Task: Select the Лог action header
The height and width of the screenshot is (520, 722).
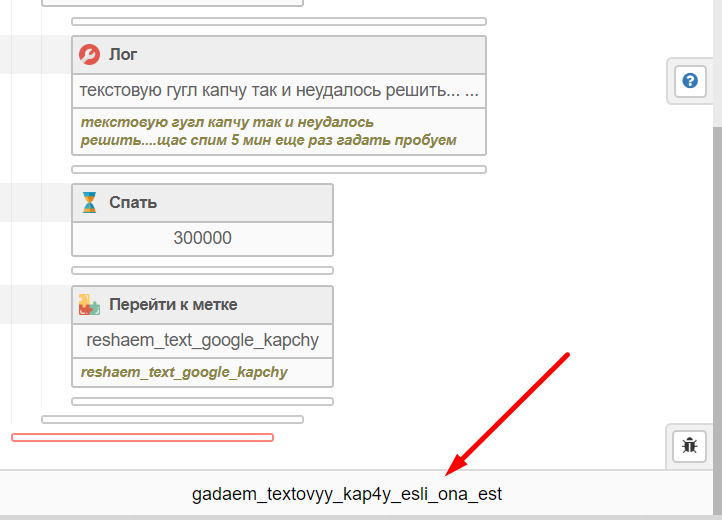Action: click(x=280, y=55)
